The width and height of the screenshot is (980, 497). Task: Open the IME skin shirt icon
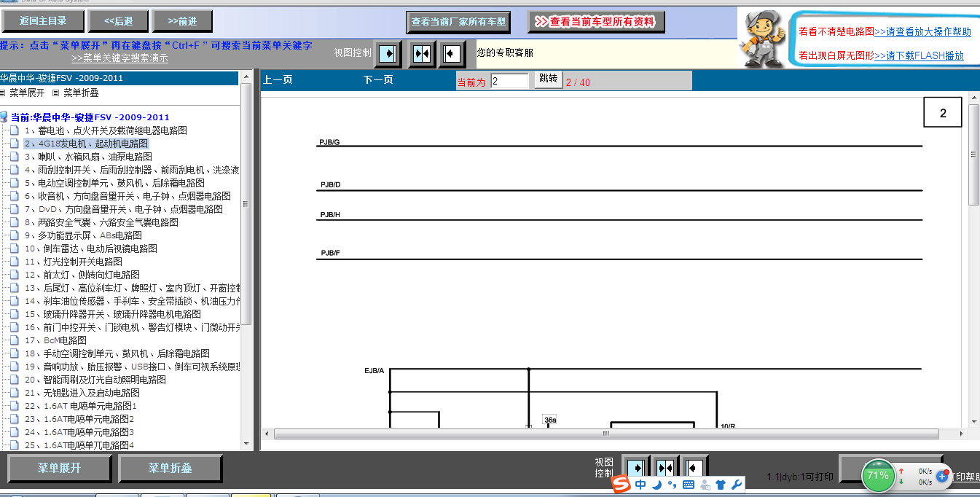(721, 485)
